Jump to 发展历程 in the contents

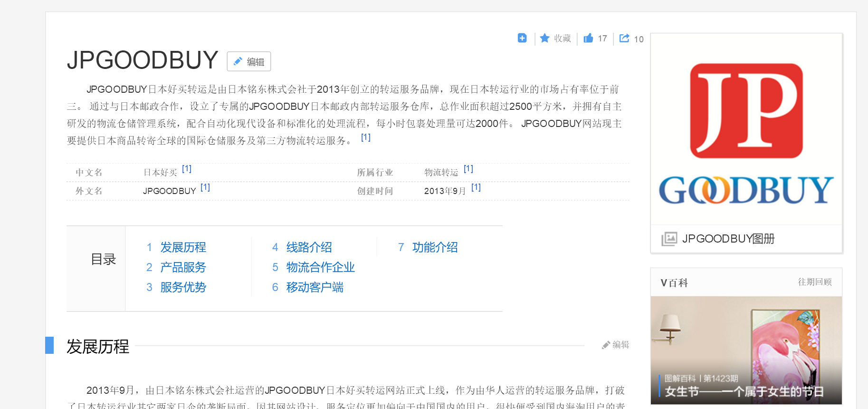183,247
